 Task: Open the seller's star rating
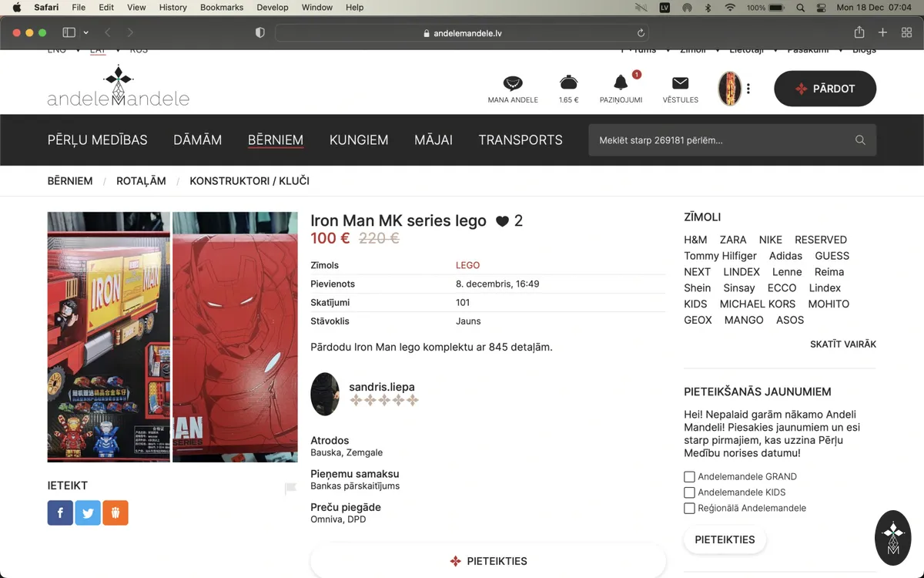click(x=384, y=400)
